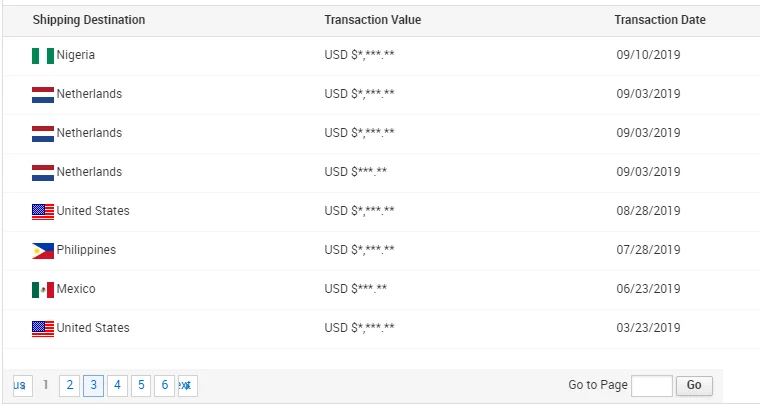760x407 pixels.
Task: Click the Transaction Value column header
Action: coord(373,20)
